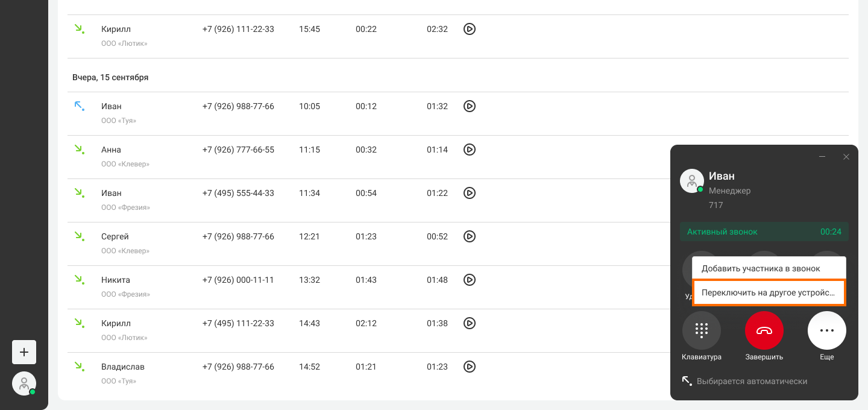Click the Активный звонок status bar
Screen dimensions: 868x410
point(764,232)
